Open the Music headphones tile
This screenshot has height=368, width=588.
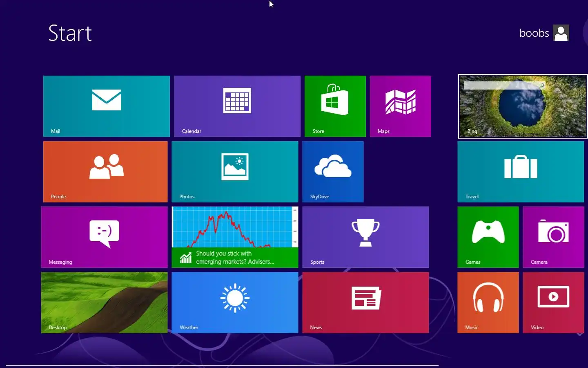pyautogui.click(x=488, y=303)
